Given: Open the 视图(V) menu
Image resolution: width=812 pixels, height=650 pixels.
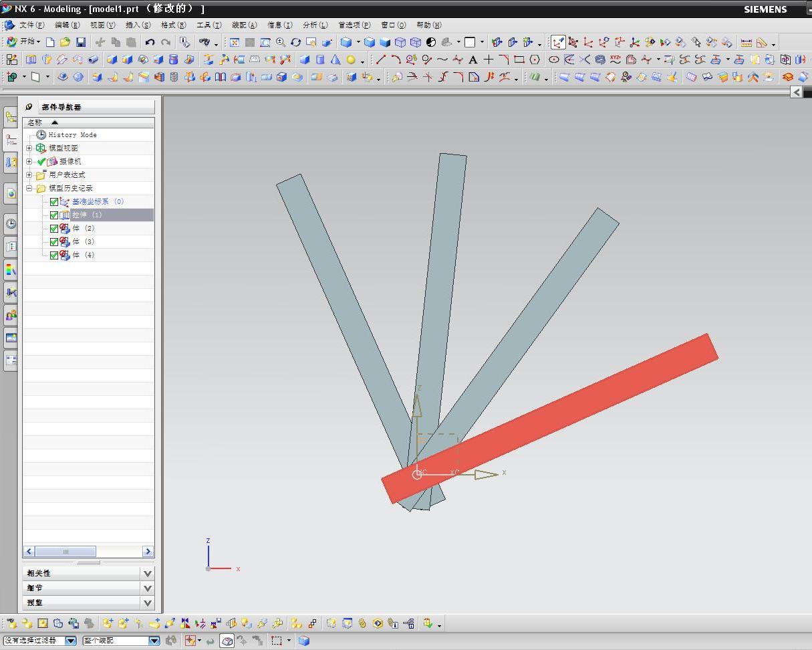Looking at the screenshot, I should [x=102, y=25].
